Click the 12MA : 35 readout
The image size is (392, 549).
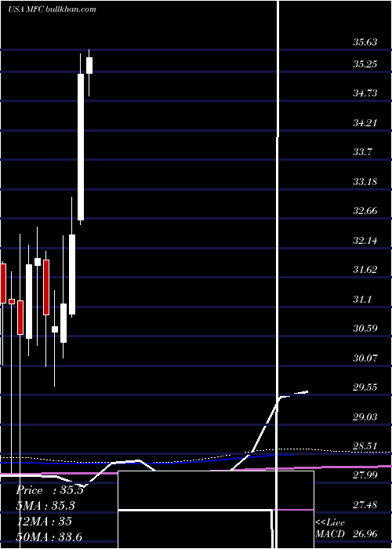(x=44, y=522)
